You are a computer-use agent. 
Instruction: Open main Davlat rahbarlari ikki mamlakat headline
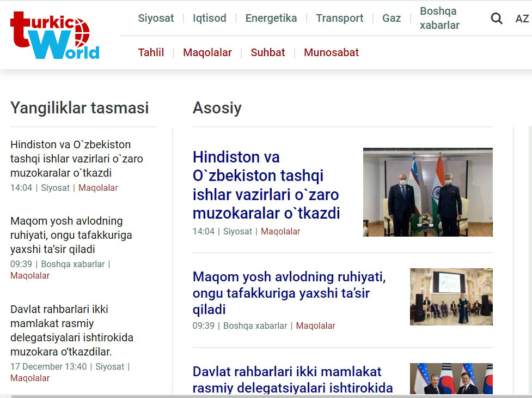point(293,379)
